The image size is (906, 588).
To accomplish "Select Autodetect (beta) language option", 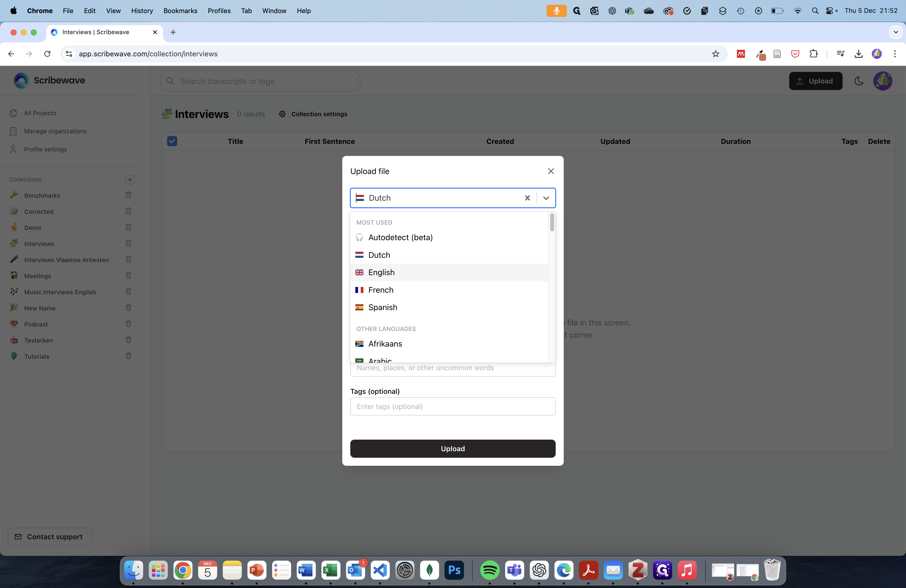I will (x=449, y=237).
